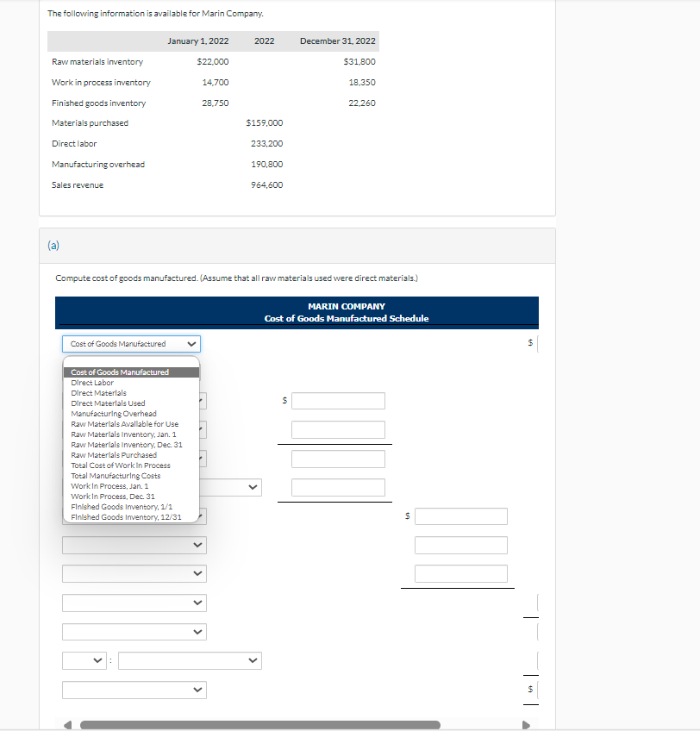Click the "$159,000" materials purchased value
Image resolution: width=700 pixels, height=731 pixels.
(x=265, y=123)
